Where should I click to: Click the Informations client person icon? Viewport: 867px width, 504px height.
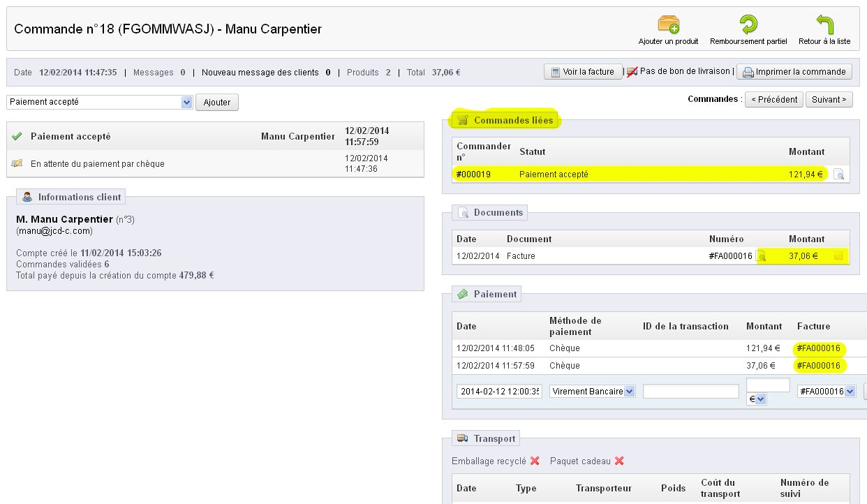point(27,197)
